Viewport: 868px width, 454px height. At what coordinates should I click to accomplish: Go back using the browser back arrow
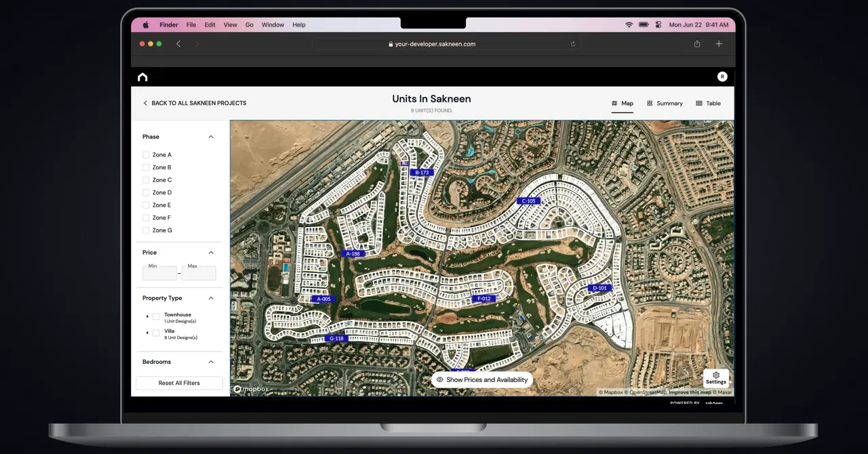[178, 44]
